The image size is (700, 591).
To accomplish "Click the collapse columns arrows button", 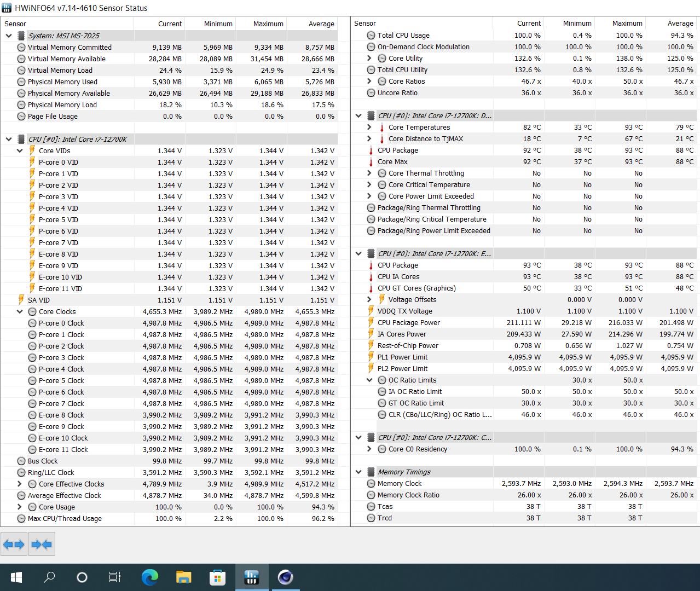I will (x=42, y=544).
